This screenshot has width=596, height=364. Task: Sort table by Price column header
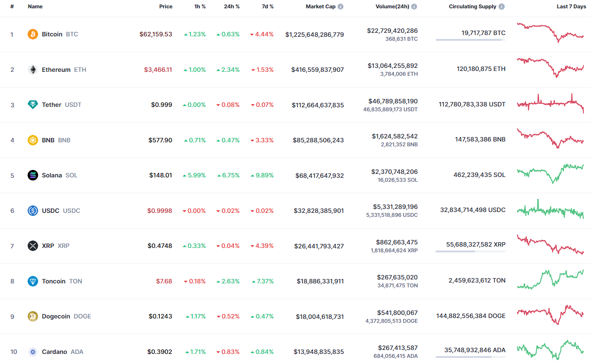(166, 7)
